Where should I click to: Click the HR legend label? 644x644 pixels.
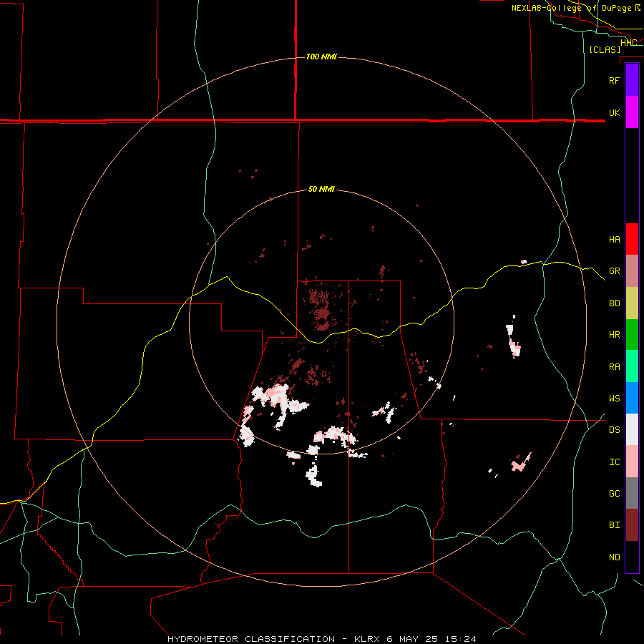coord(614,335)
